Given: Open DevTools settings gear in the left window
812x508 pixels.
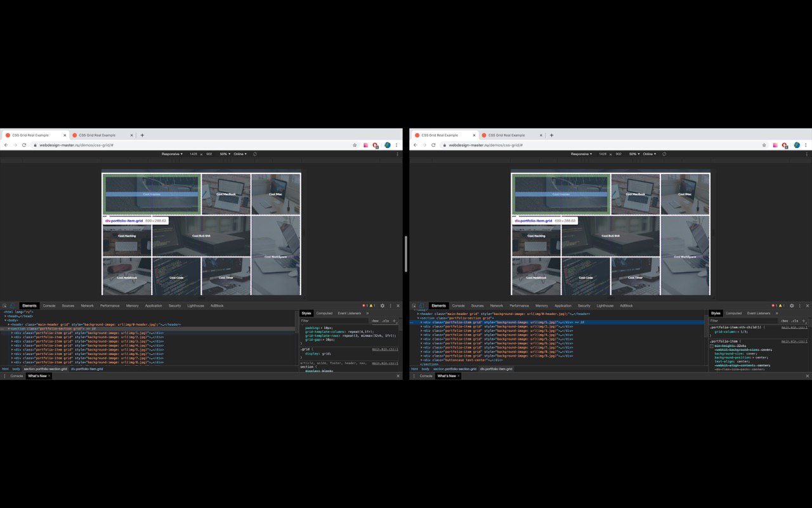Looking at the screenshot, I should [383, 305].
